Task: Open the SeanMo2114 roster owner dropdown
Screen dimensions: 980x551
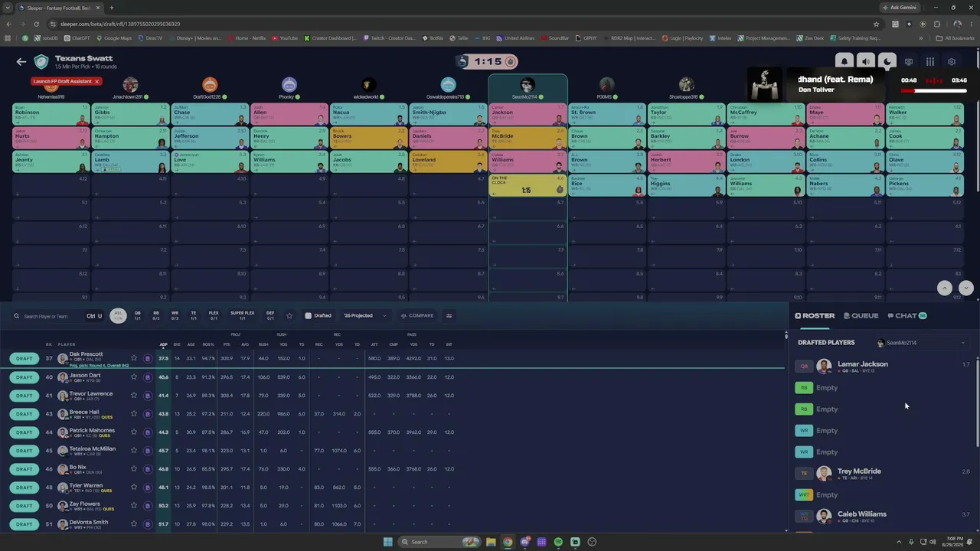Action: (921, 343)
